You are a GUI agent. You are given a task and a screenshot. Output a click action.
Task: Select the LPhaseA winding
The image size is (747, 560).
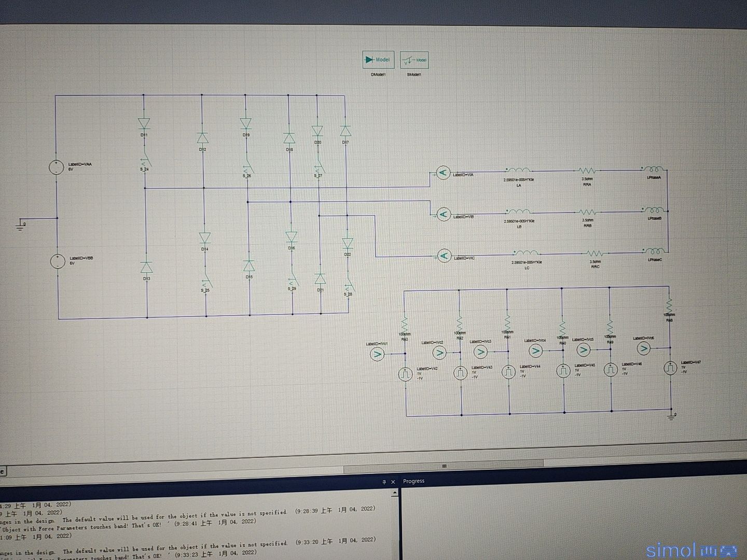click(x=654, y=169)
